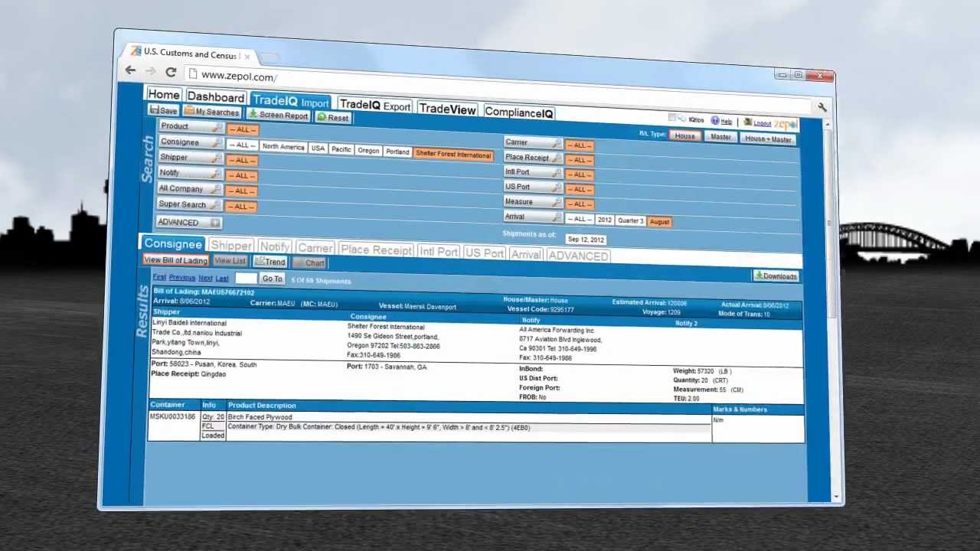The width and height of the screenshot is (980, 551).
Task: Open the All Company lookup magnifier icon
Action: tap(217, 190)
